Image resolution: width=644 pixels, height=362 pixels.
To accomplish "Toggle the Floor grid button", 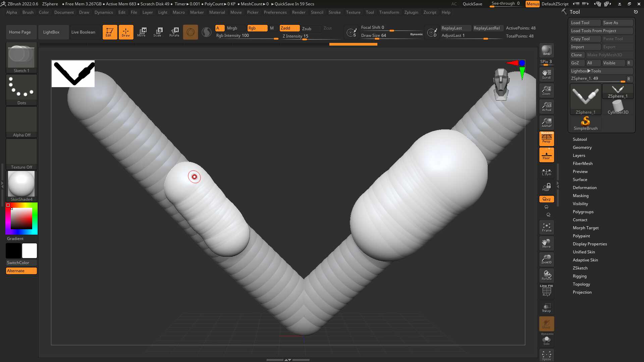I will click(x=546, y=155).
